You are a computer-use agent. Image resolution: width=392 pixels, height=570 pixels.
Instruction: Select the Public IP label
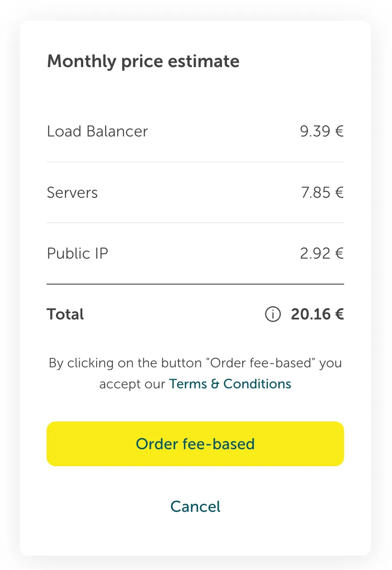(x=77, y=254)
